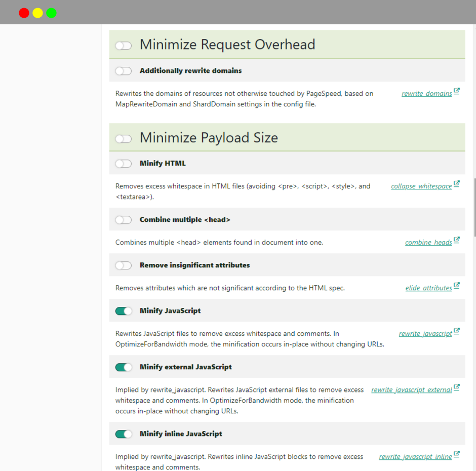Image resolution: width=476 pixels, height=471 pixels.
Task: Disable Minify inline JavaScript toggle
Action: click(123, 434)
